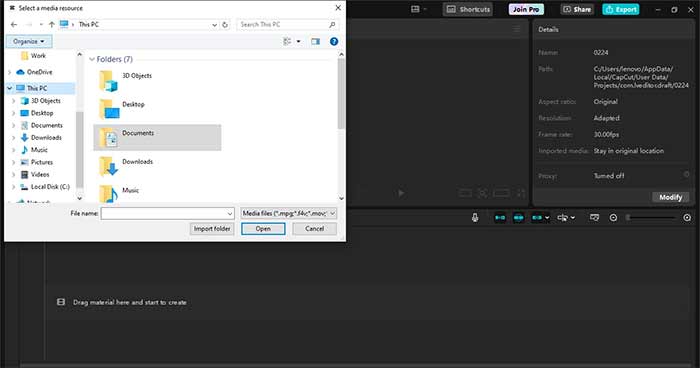
Task: Open the Organize dropdown menu
Action: (x=29, y=42)
